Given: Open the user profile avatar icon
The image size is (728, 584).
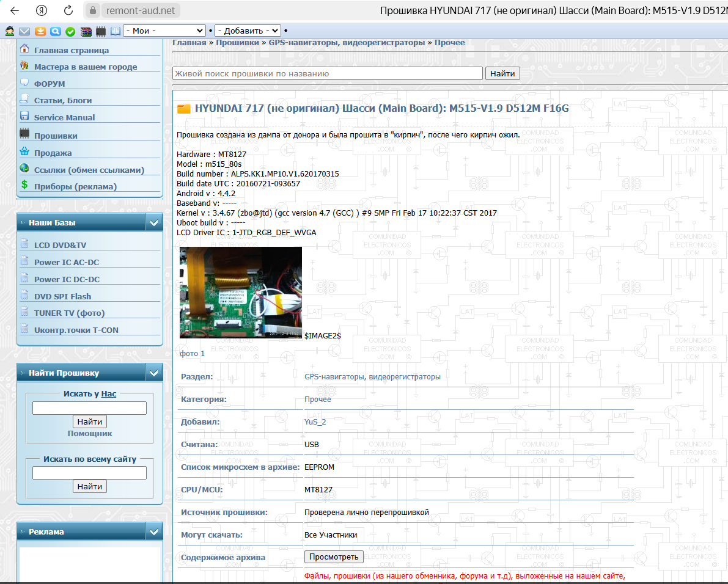Looking at the screenshot, I should click(10, 31).
